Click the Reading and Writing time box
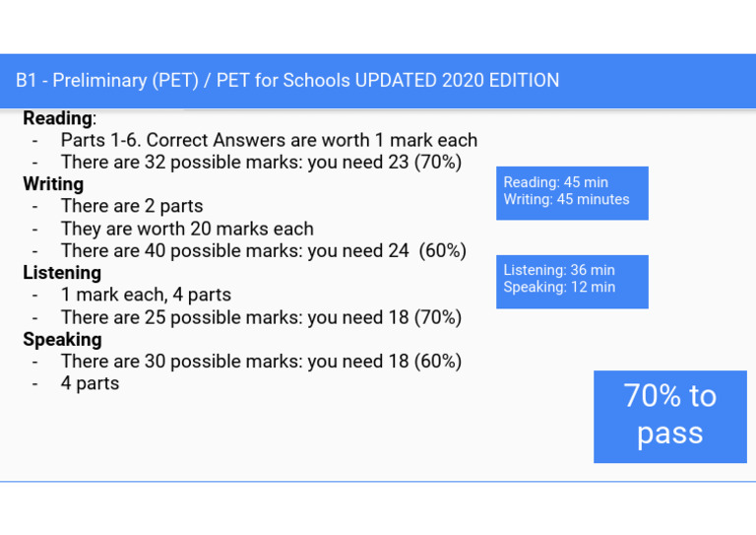 [x=572, y=191]
